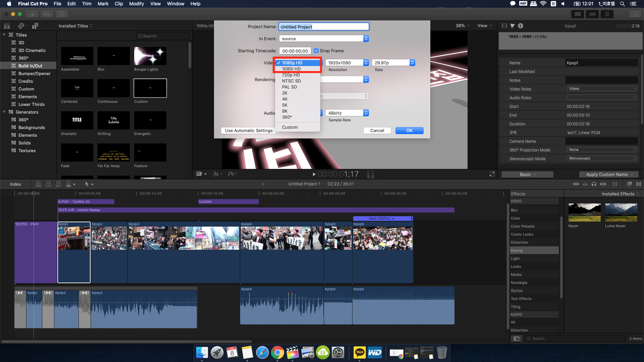Open the 29.97p Rate dropdown
This screenshot has width=644, height=362.
point(393,63)
